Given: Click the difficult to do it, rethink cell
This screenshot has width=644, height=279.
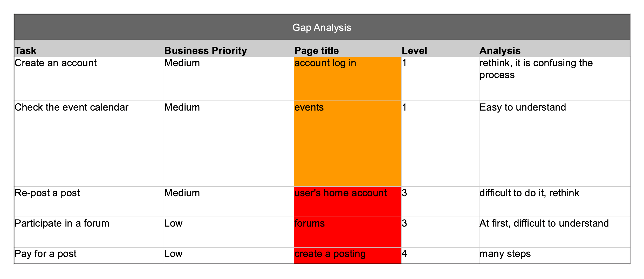Looking at the screenshot, I should pos(529,193).
